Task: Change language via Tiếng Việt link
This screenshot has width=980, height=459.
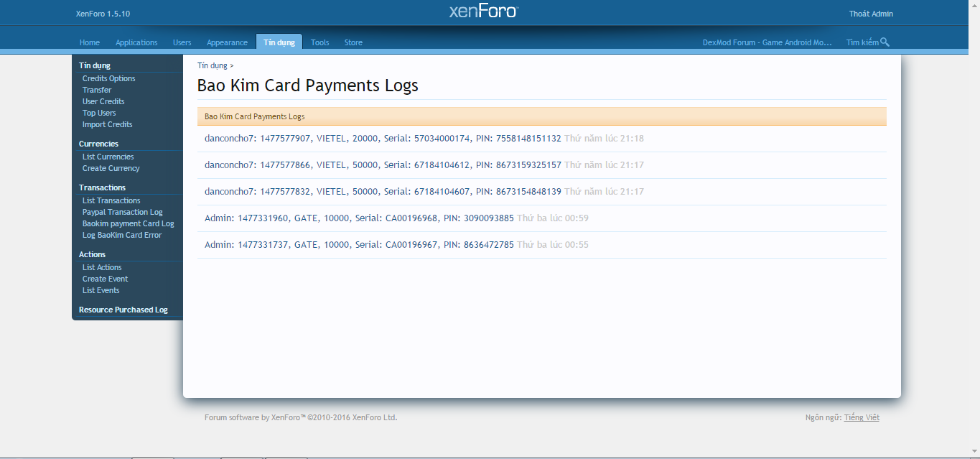Action: (x=862, y=417)
